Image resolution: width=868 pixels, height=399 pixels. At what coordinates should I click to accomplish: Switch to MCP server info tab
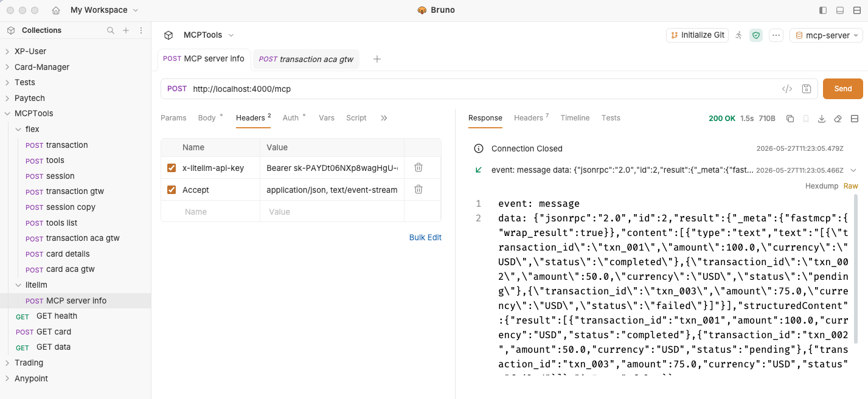click(x=204, y=59)
